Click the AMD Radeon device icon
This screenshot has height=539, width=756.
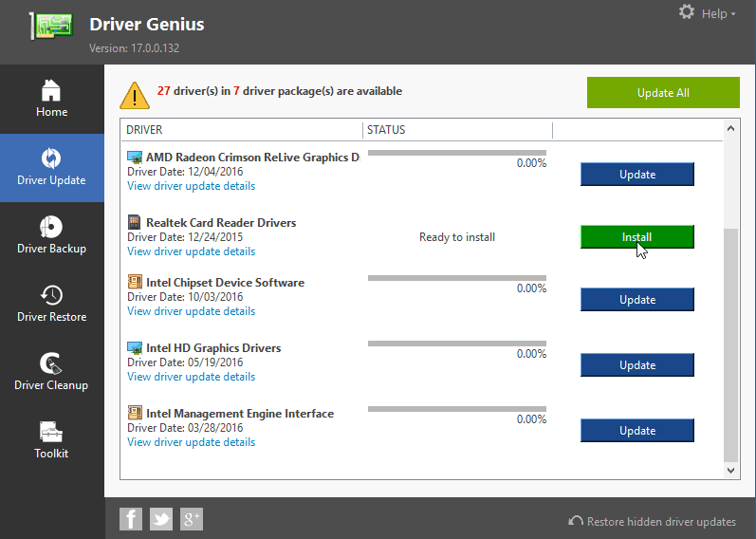coord(135,158)
